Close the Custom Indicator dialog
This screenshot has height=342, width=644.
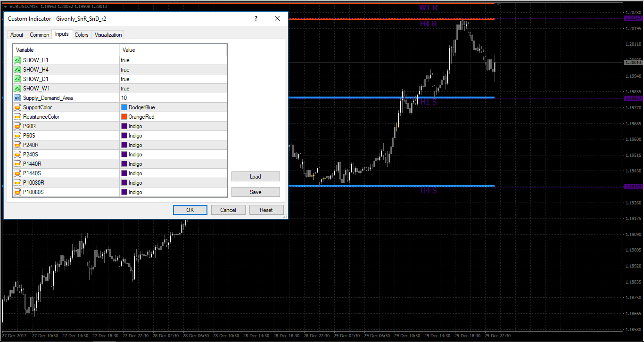pyautogui.click(x=277, y=19)
